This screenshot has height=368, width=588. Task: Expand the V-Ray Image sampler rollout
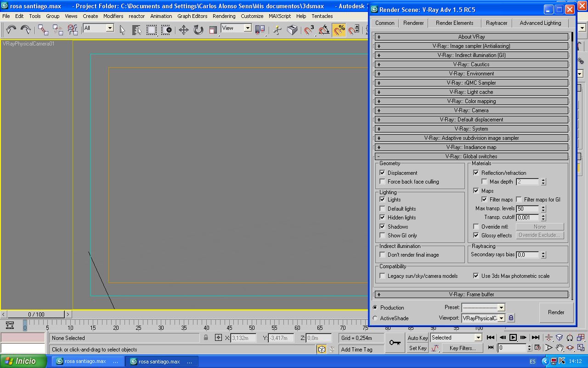(471, 46)
